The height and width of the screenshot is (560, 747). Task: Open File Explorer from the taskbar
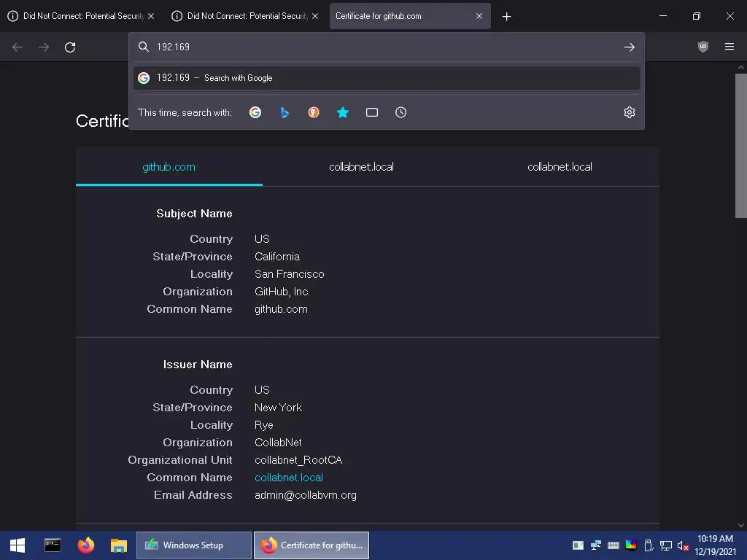pos(119,545)
